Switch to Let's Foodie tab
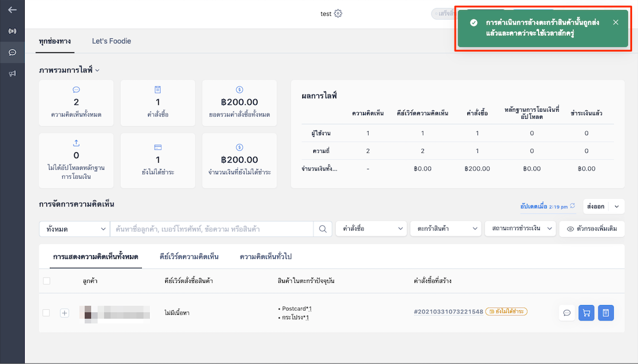The height and width of the screenshot is (364, 638). tap(112, 41)
